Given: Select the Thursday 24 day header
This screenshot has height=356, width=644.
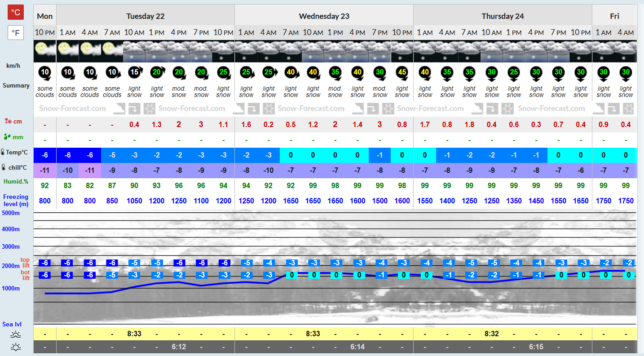Looking at the screenshot, I should pyautogui.click(x=503, y=16).
